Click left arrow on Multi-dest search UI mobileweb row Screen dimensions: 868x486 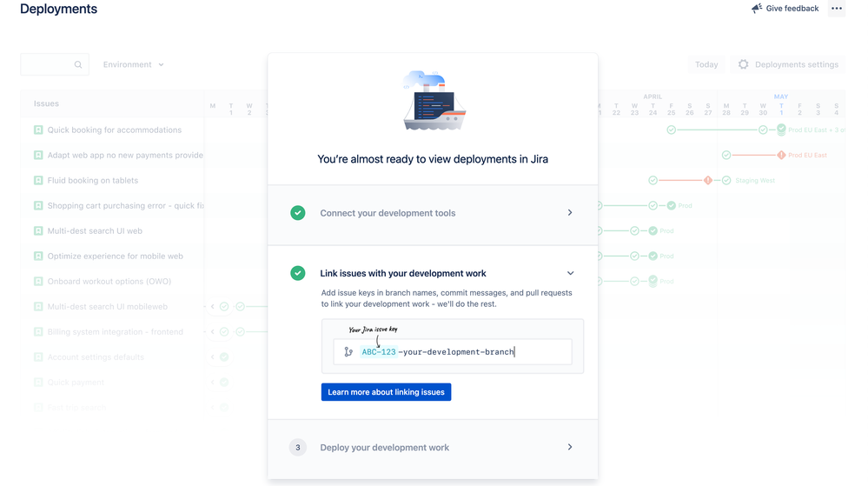coord(212,306)
